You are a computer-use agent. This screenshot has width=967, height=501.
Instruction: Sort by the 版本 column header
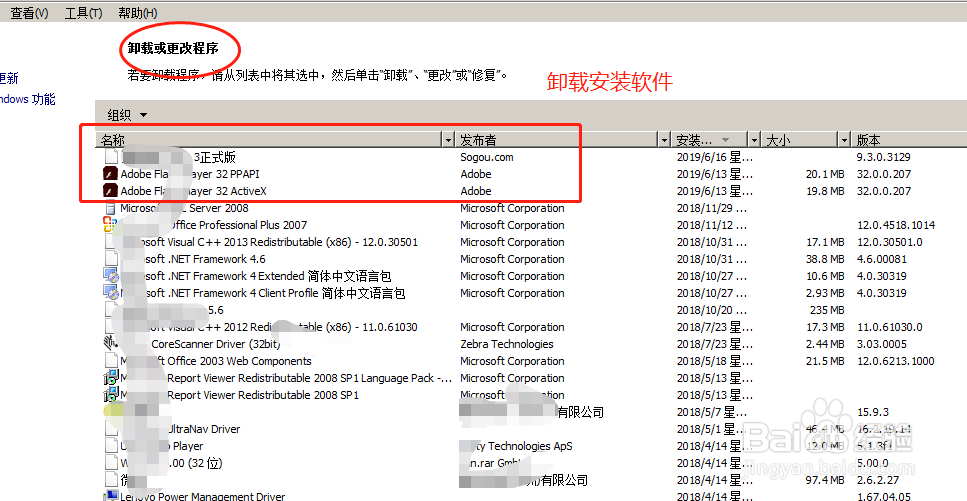[909, 140]
